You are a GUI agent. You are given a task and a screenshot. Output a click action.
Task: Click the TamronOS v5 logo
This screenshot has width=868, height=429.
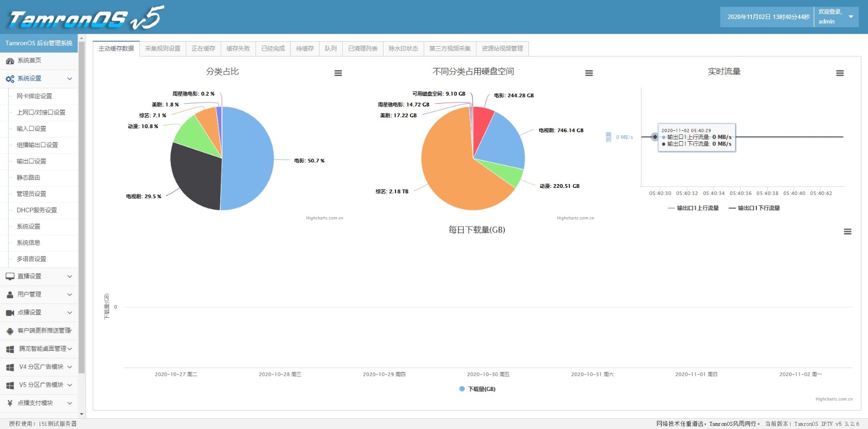coord(86,18)
